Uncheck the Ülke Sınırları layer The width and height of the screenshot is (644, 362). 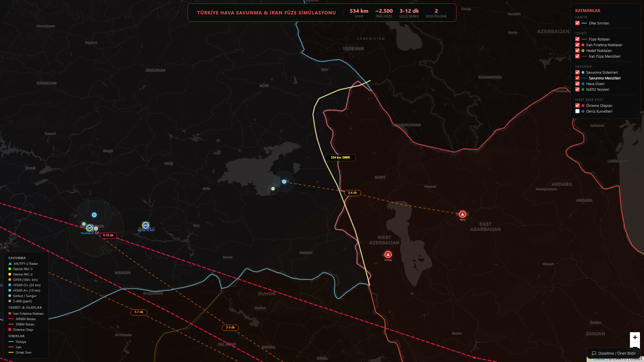(577, 23)
